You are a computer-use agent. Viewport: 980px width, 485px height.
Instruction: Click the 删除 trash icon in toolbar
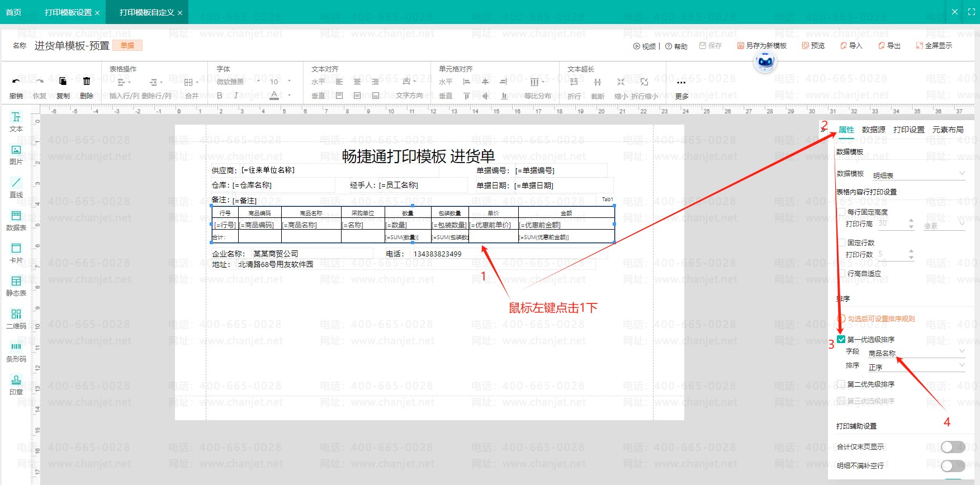point(87,82)
